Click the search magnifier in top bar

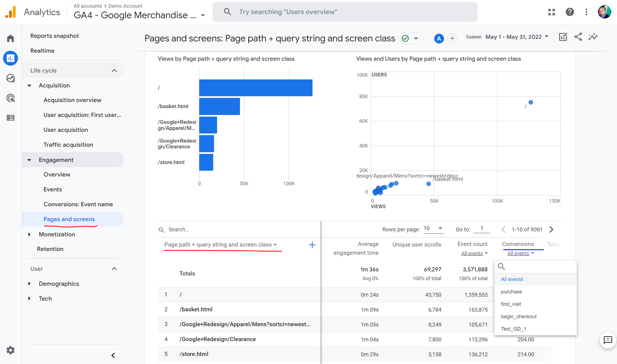click(227, 12)
